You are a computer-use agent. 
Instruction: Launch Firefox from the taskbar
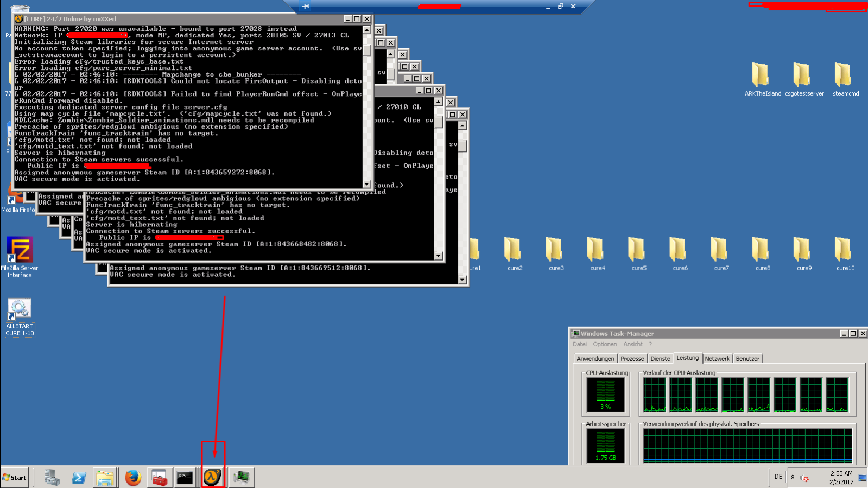click(x=132, y=478)
